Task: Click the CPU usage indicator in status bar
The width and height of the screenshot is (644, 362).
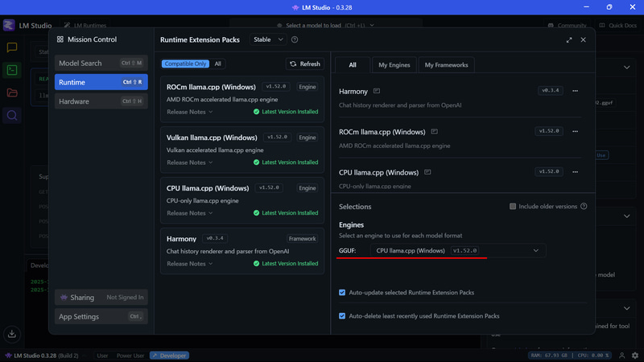Action: pos(593,356)
